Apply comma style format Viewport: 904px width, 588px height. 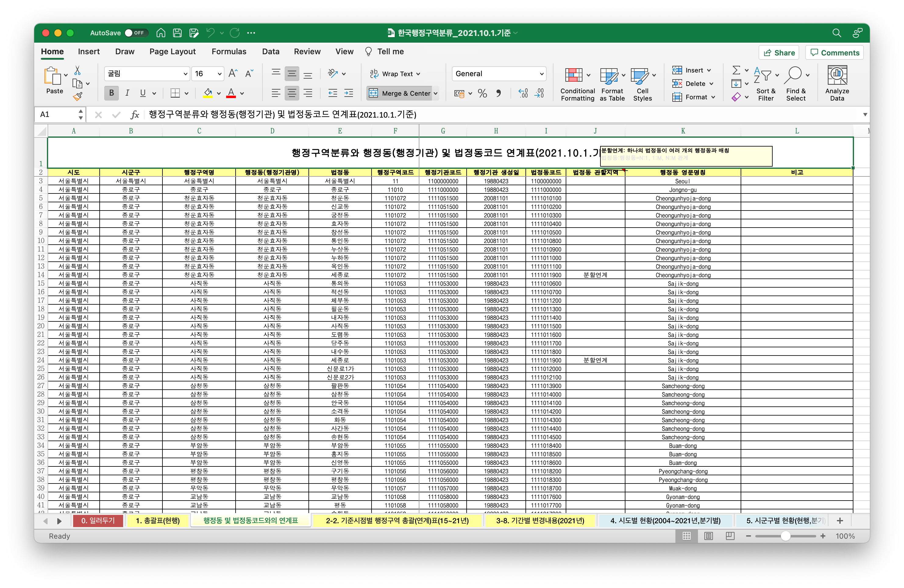click(x=498, y=93)
